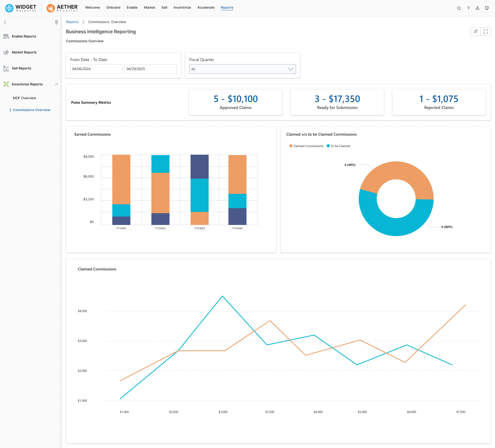Open the Fiscal Quarter dropdown

point(242,69)
